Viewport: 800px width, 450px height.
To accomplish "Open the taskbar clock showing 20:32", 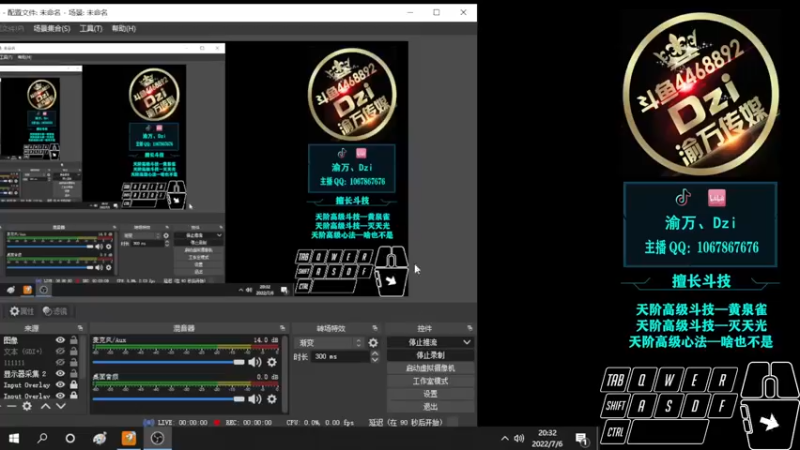I will 547,438.
